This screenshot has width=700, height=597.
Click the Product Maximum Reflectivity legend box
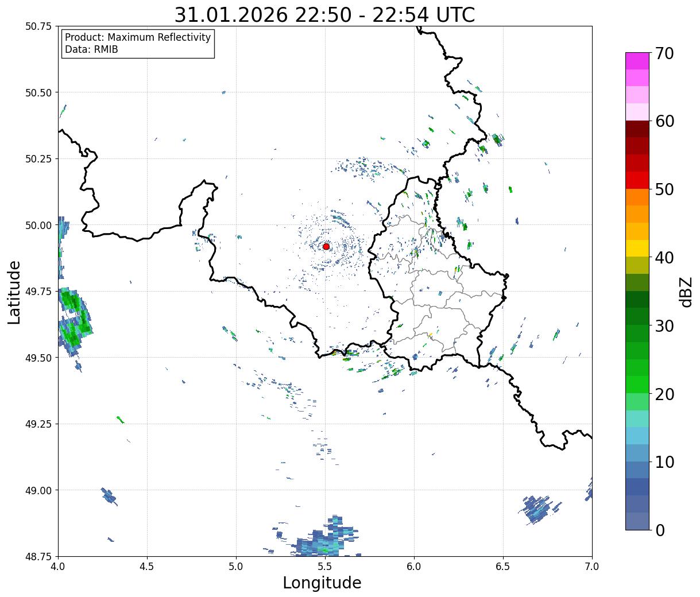click(x=138, y=44)
